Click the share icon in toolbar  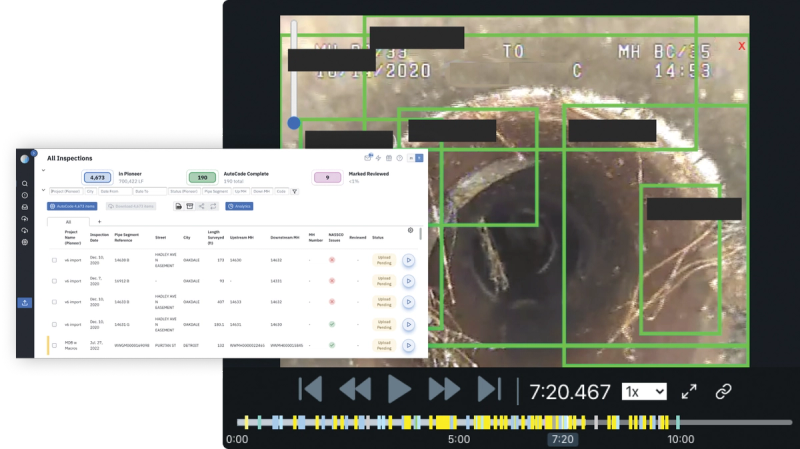tap(202, 206)
